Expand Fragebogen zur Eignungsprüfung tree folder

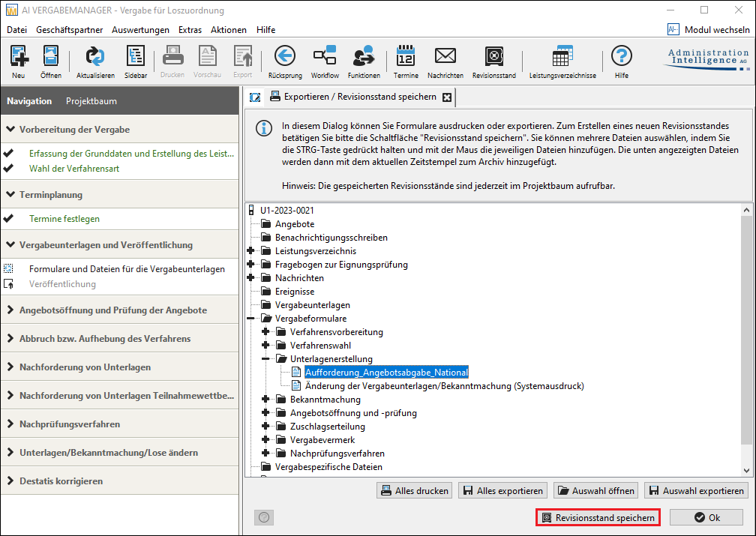pos(250,264)
